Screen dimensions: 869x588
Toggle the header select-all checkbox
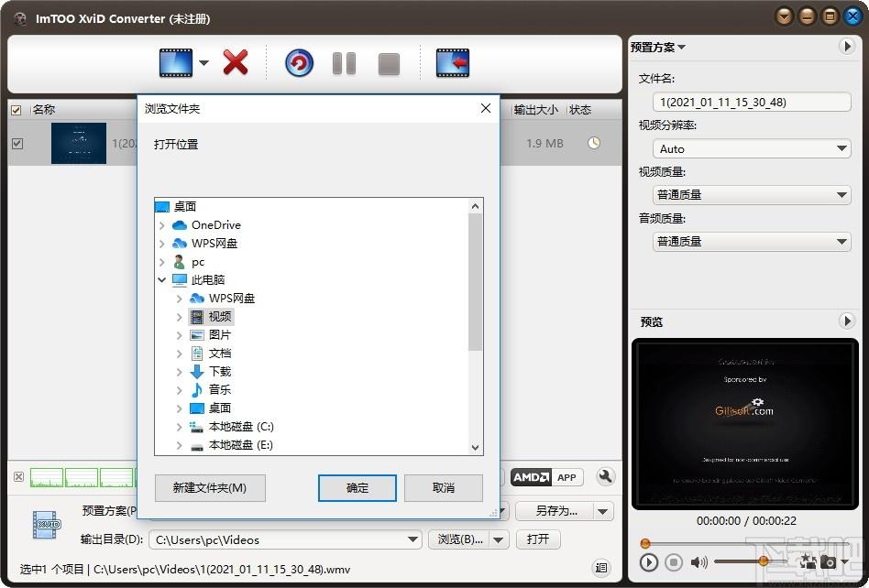click(16, 110)
